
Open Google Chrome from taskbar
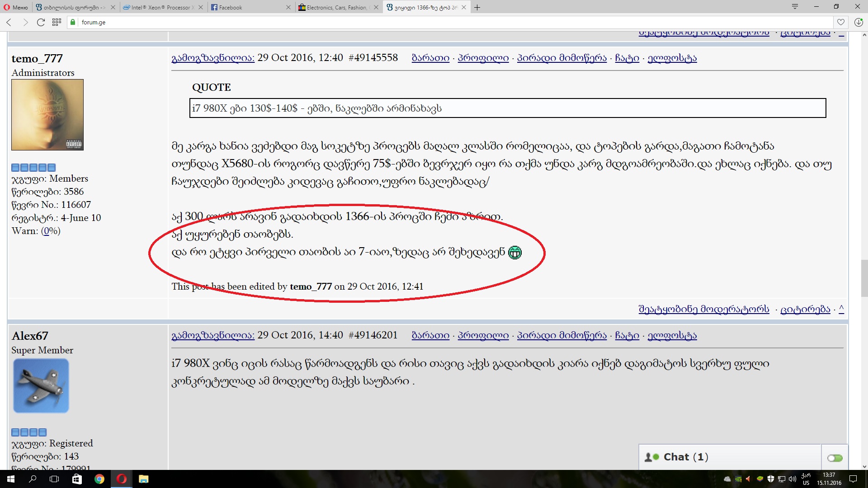(99, 479)
